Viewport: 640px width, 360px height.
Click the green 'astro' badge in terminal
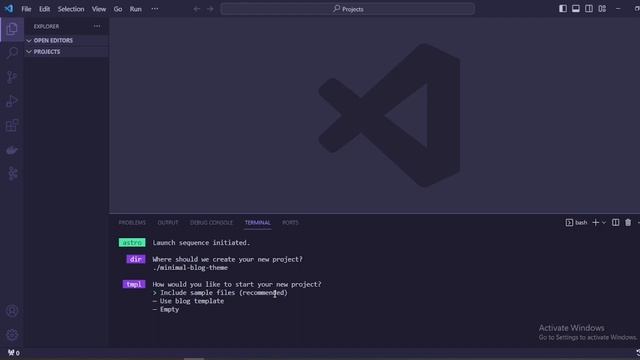click(x=132, y=243)
